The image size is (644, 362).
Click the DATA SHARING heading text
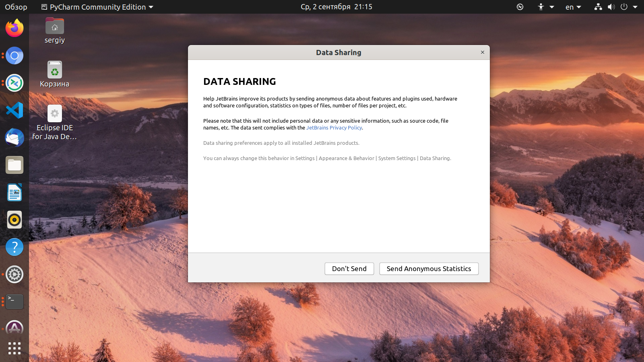tap(239, 82)
